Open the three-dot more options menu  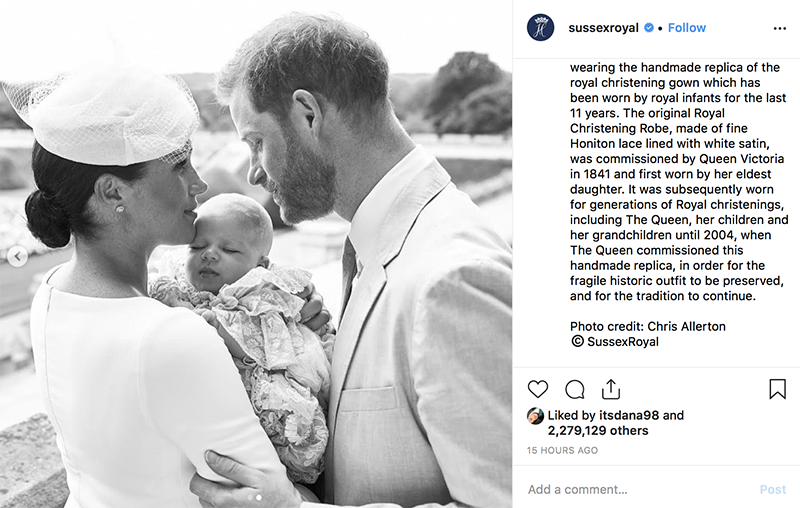tap(780, 28)
